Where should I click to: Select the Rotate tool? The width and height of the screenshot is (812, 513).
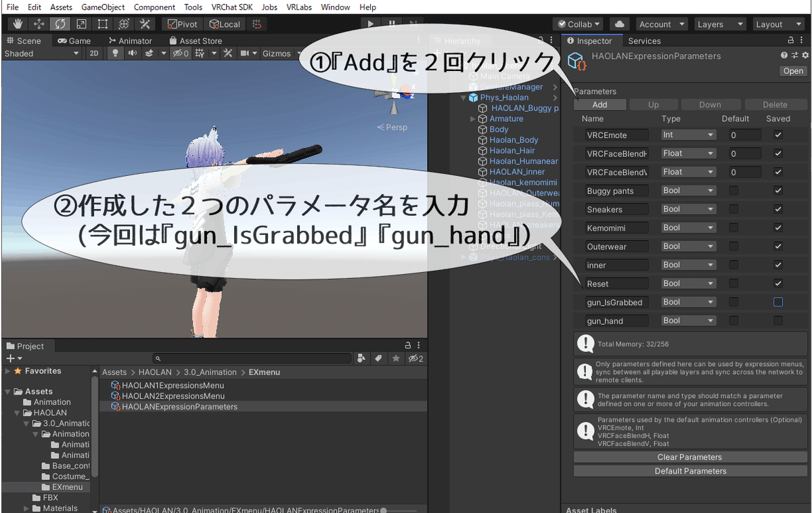[60, 24]
